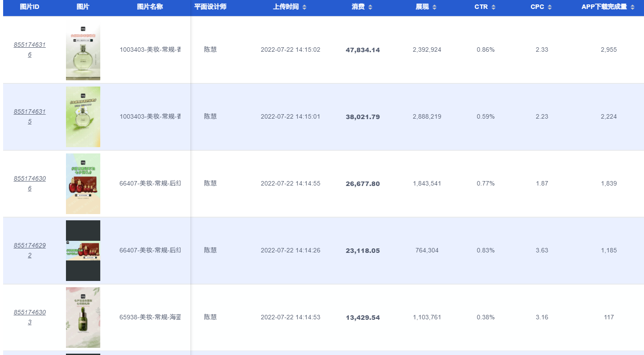Select spend value 23,118.05
Viewport: 644px width, 355px height.
click(363, 251)
